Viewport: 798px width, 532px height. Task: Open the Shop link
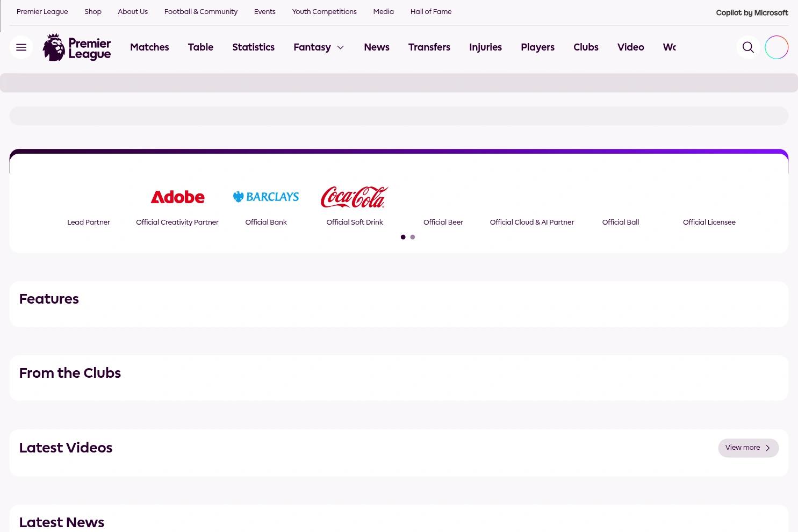[93, 12]
